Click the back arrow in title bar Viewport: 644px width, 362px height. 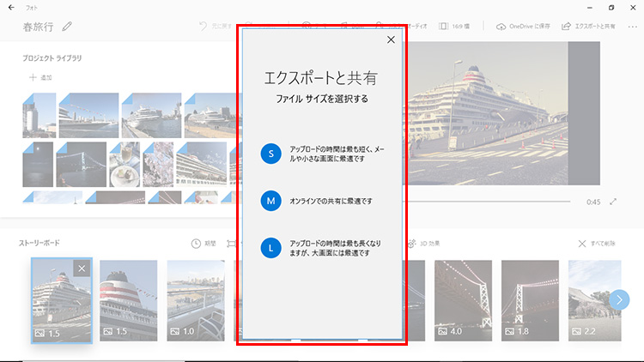tap(9, 7)
